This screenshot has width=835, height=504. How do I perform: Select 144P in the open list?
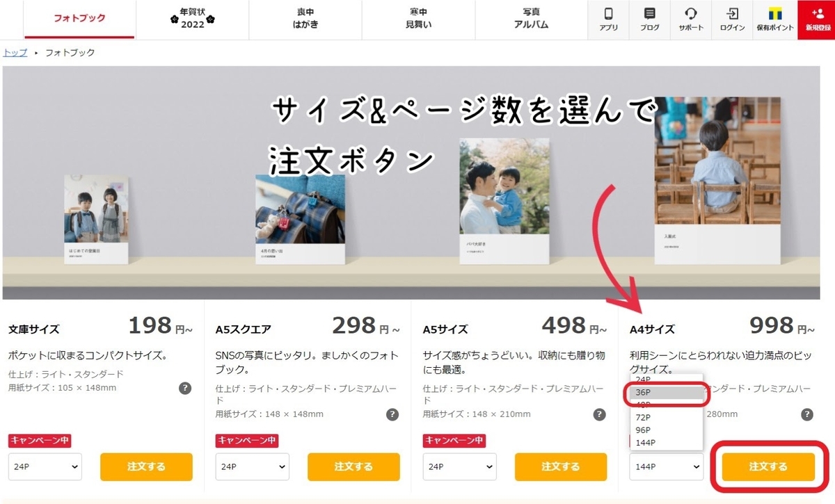coord(667,442)
